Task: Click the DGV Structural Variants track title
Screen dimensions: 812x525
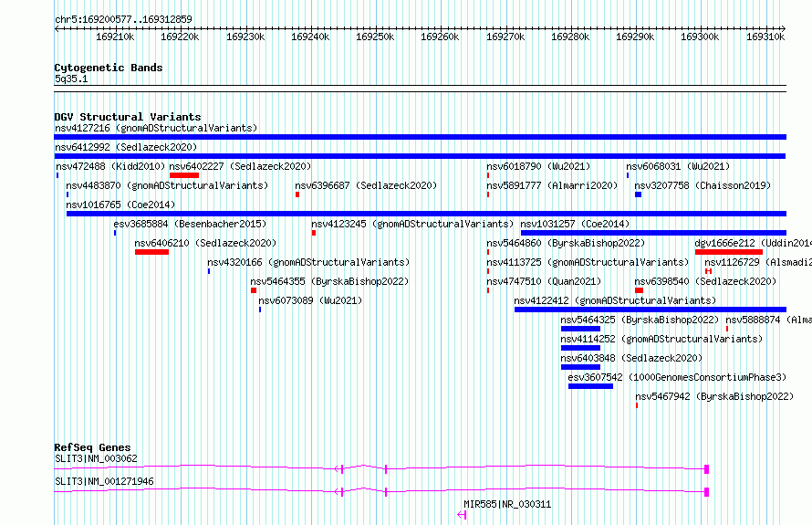Action: [128, 117]
